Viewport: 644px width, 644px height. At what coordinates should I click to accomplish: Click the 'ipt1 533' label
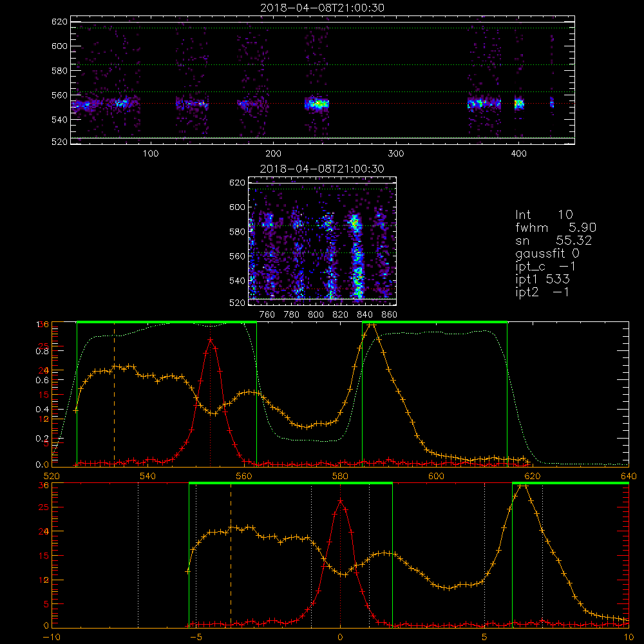(542, 279)
